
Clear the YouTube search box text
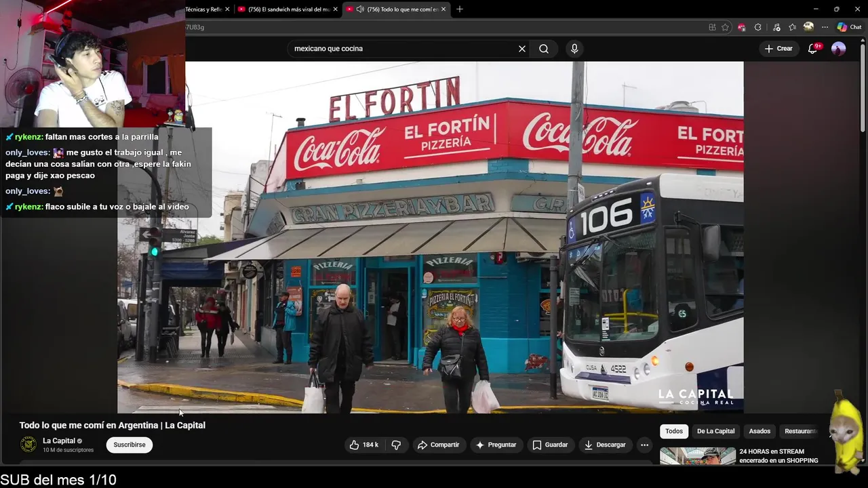tap(522, 49)
